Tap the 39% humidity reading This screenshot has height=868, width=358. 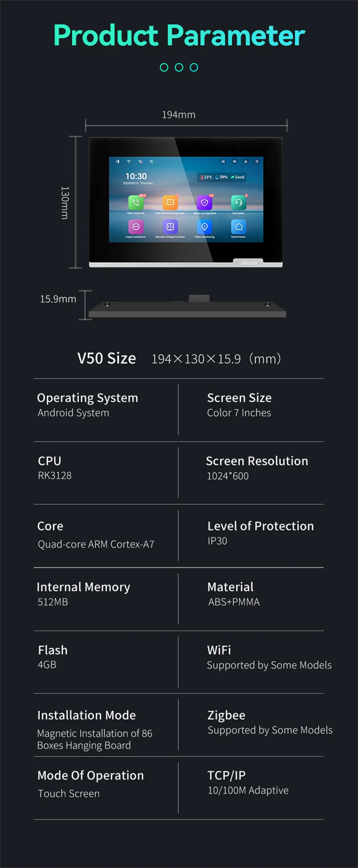click(222, 177)
